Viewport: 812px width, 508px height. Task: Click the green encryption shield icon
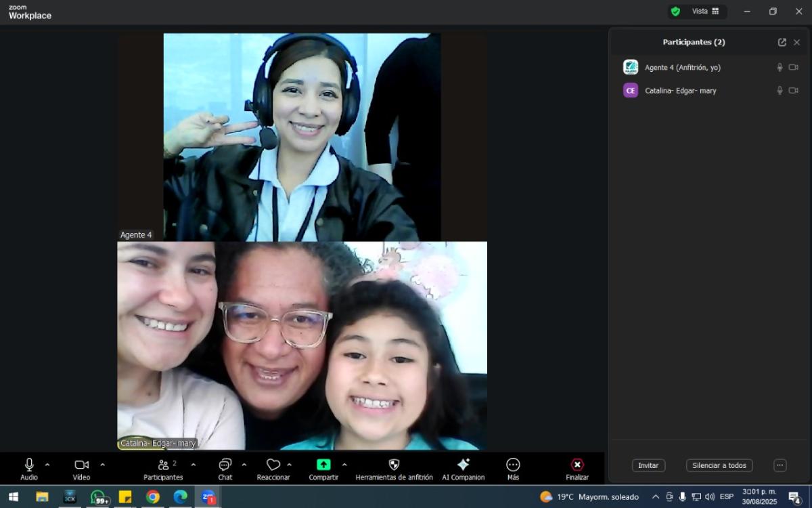pos(675,12)
